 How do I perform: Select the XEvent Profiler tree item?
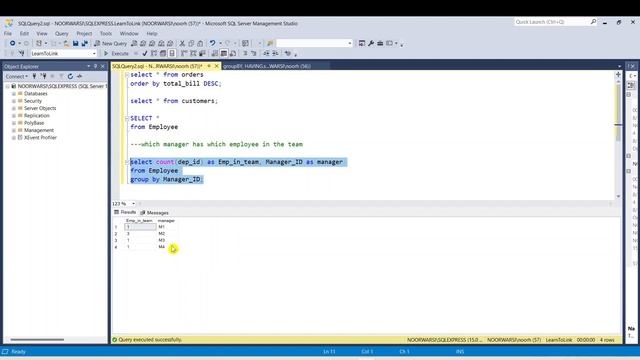[40, 138]
